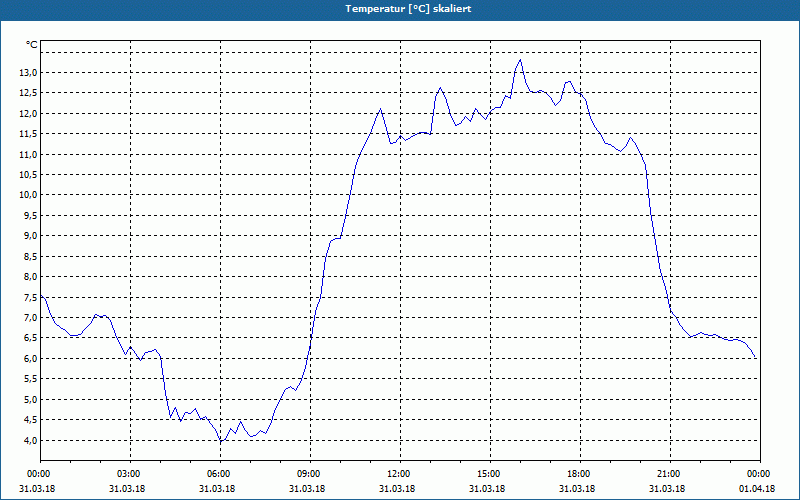
Task: Click the curve's lowest point at 06:00
Action: pos(220,440)
